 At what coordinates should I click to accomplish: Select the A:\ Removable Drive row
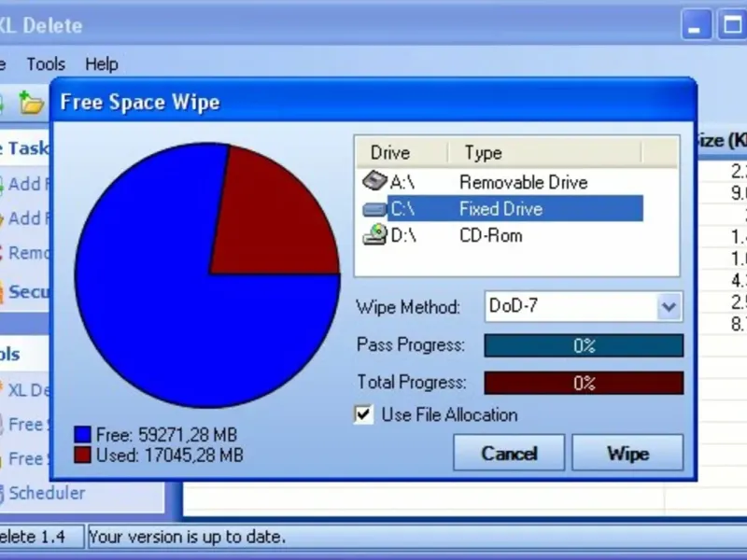pyautogui.click(x=502, y=182)
